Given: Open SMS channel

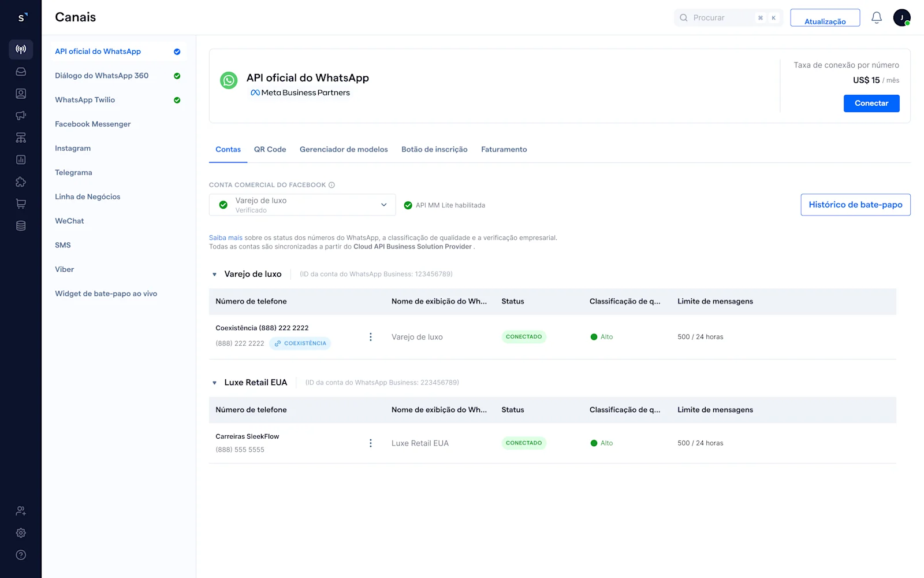Looking at the screenshot, I should 118,246.
